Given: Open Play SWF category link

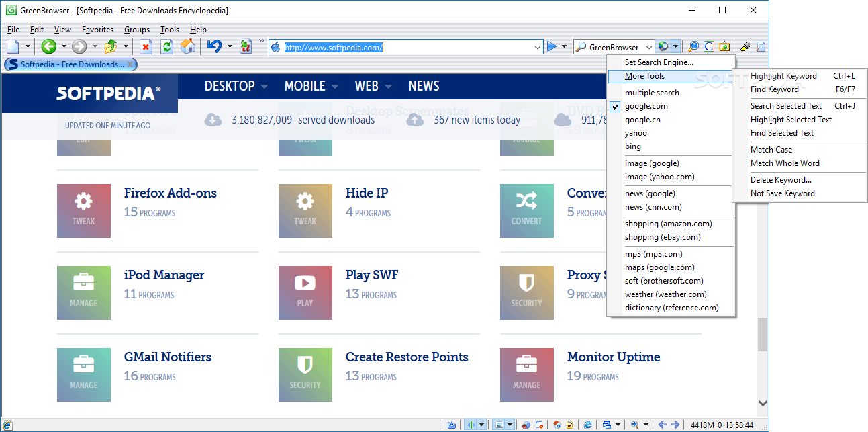Looking at the screenshot, I should 372,275.
